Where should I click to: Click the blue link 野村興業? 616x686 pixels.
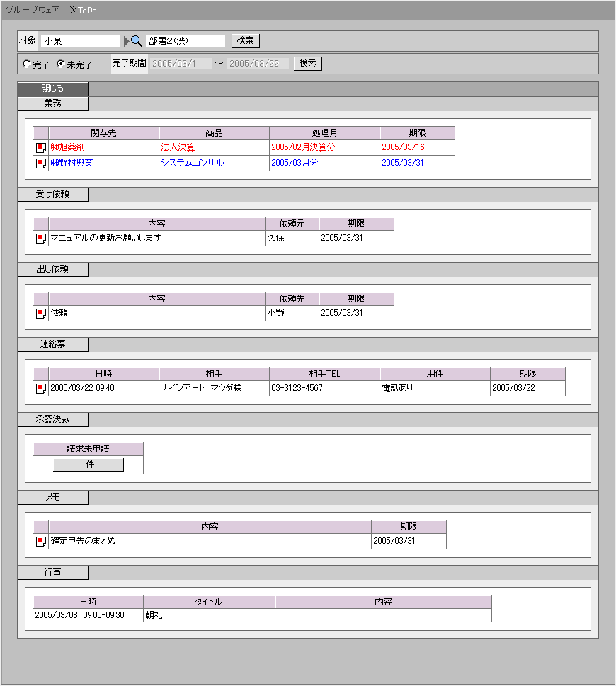coord(72,163)
